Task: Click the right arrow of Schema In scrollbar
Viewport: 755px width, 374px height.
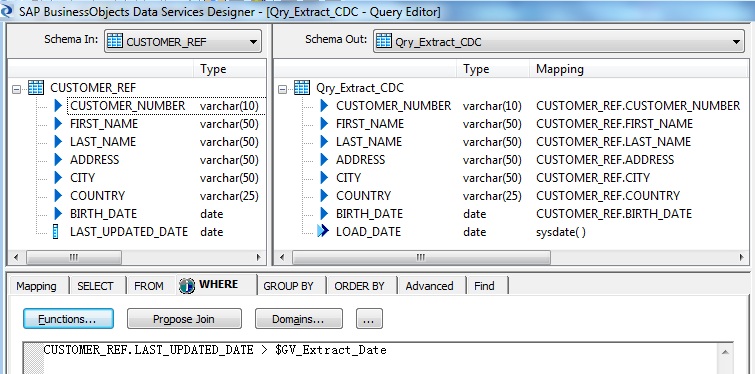Action: click(259, 258)
